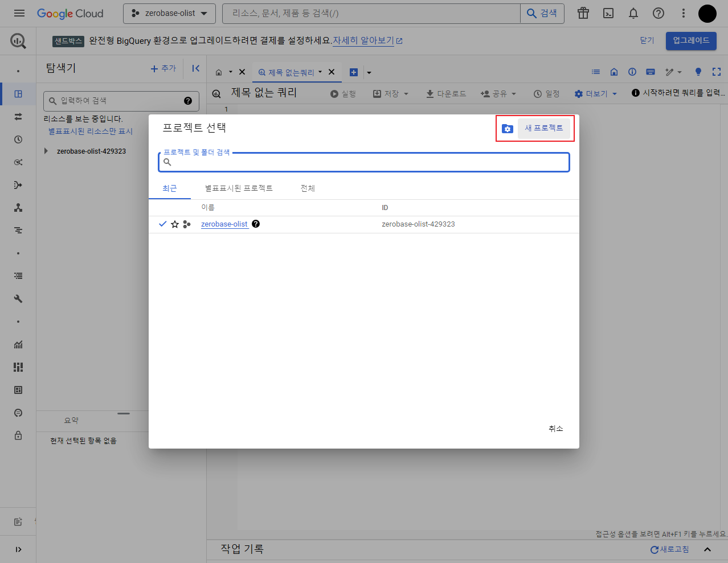Screen dimensions: 728x563
Task: Expand the bottom-left navigation toggle
Action: [x=18, y=549]
